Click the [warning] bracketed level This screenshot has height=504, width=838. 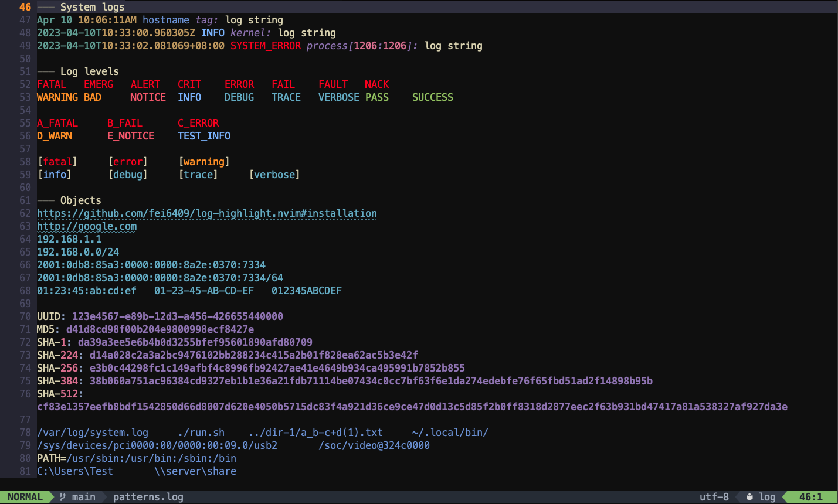[x=204, y=162]
